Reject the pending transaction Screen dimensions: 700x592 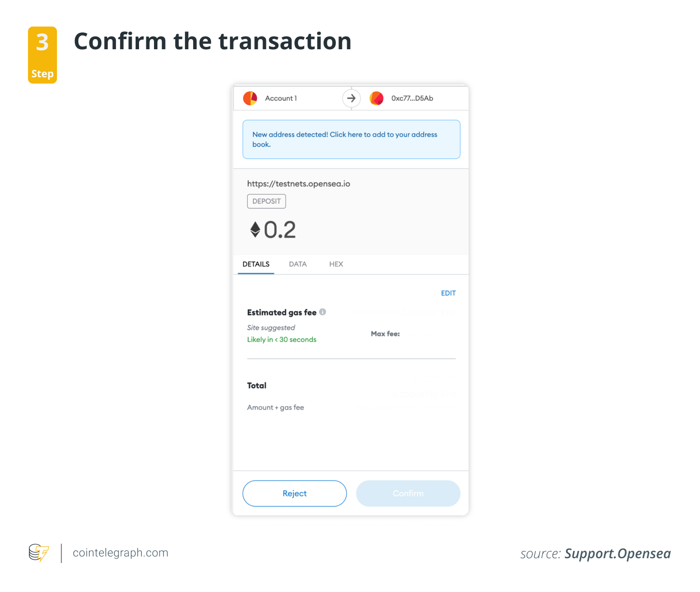pos(294,493)
